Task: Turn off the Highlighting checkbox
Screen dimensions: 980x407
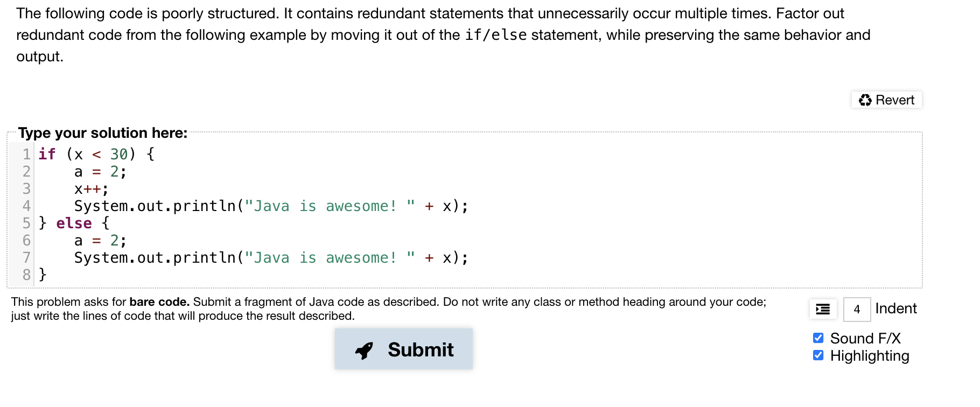Action: [x=818, y=355]
